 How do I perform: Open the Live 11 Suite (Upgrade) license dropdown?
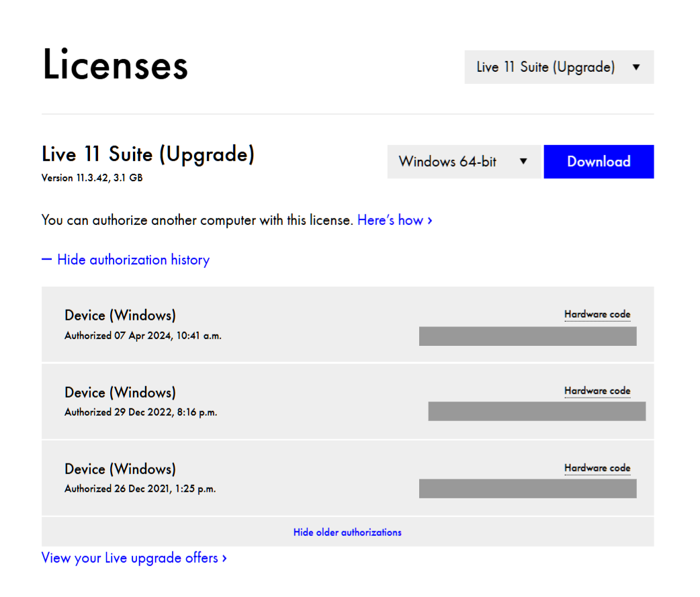pos(559,67)
